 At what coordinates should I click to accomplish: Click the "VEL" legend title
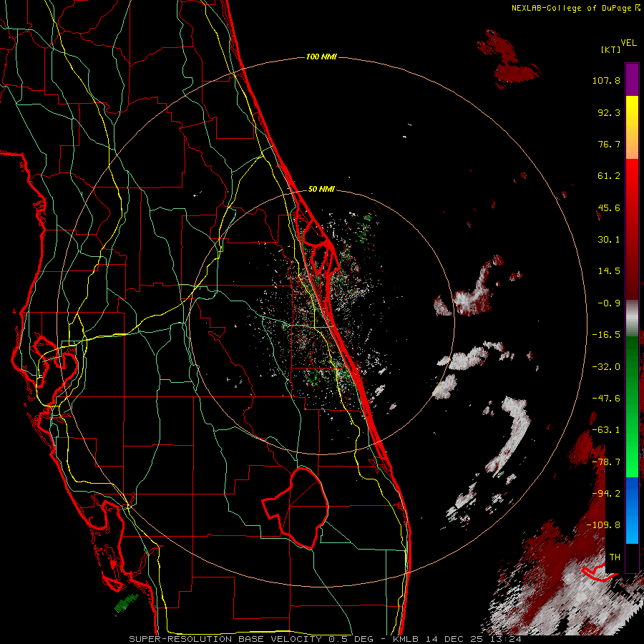pos(628,43)
